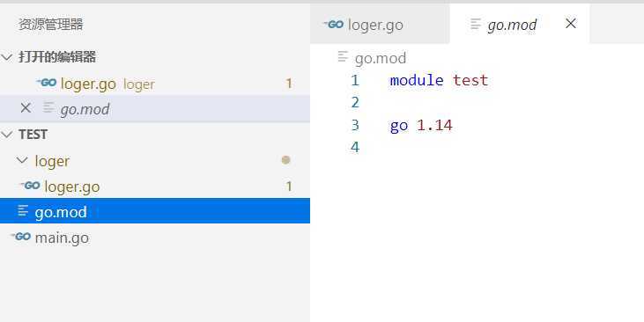644x322 pixels.
Task: Place the cursor on line 3 'go 1.14'
Action: click(x=421, y=125)
